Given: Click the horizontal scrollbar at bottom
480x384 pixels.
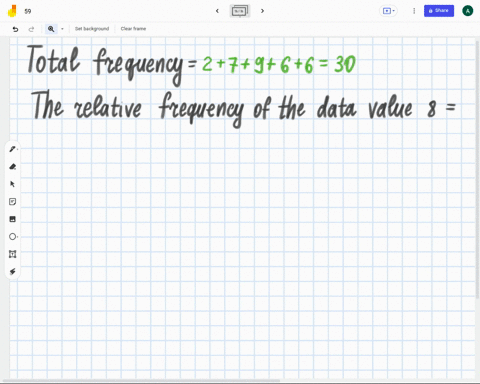Looking at the screenshot, I should point(141,381).
